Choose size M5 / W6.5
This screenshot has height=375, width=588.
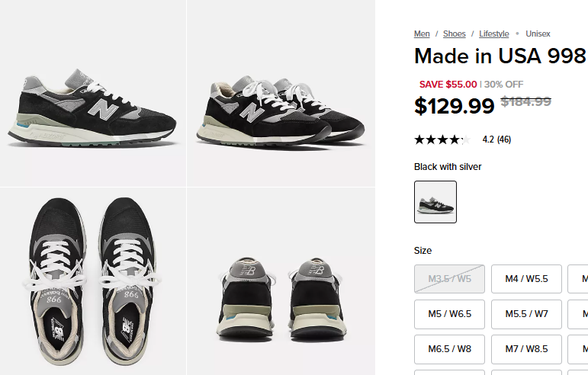[450, 314]
